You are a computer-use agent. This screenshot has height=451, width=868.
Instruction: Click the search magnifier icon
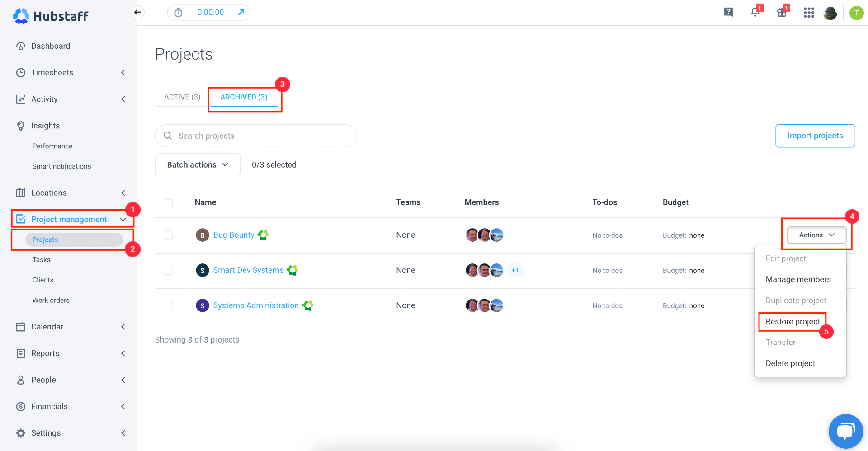[x=168, y=136]
